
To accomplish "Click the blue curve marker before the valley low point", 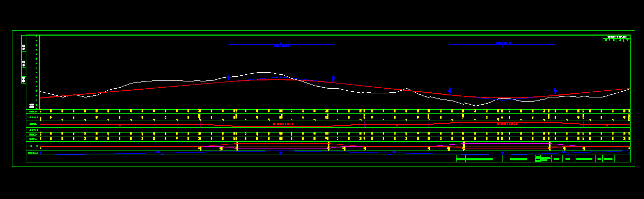I will click(450, 91).
